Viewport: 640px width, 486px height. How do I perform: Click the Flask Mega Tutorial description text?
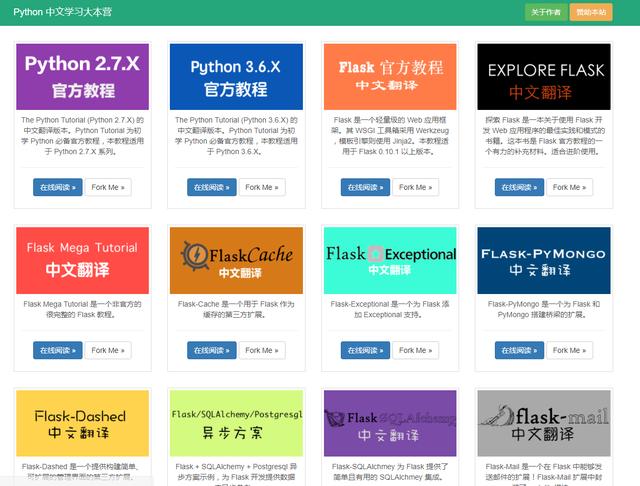[82, 309]
